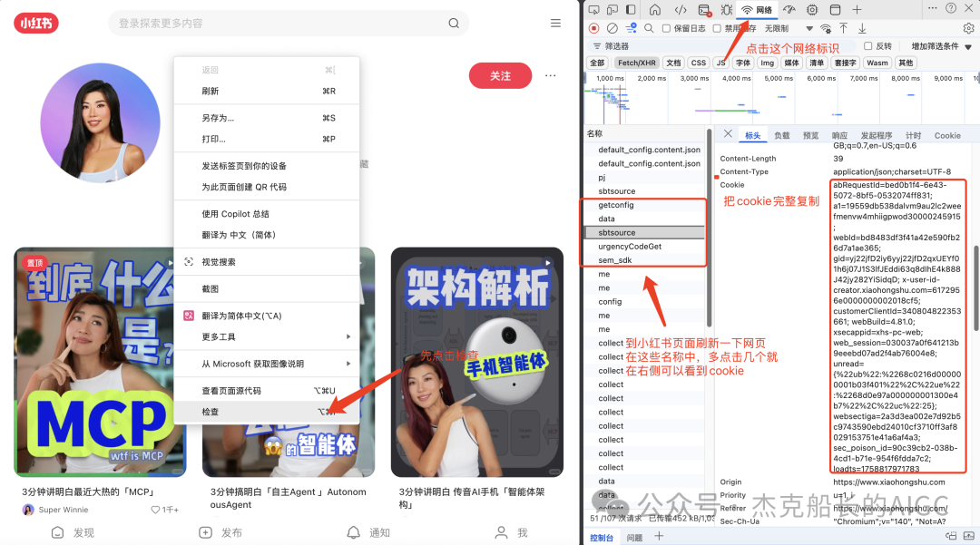Click the network search magnifier icon
980x545 pixels.
pos(649,28)
